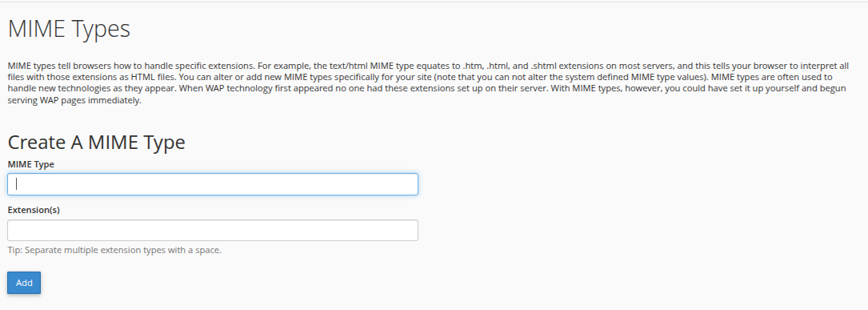Screen dimensions: 868x310
Task: Click the MIME Types page heading
Action: point(69,29)
